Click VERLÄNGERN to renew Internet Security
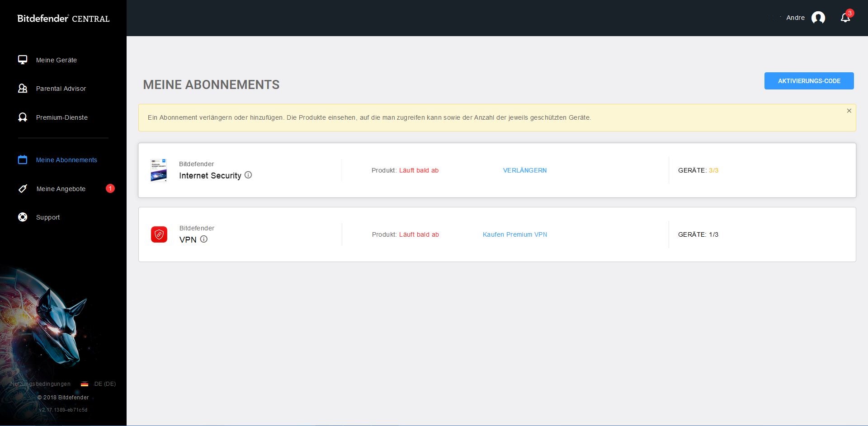This screenshot has width=868, height=426. click(x=524, y=170)
